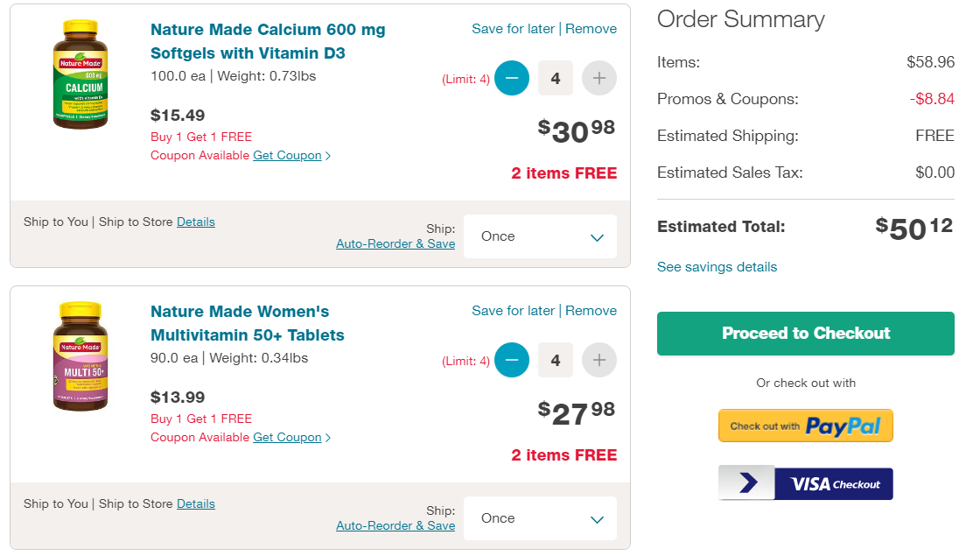Viewport: 980px width, 556px height.
Task: Decrease quantity of Calcium 600 mg Softgels
Action: coord(511,78)
